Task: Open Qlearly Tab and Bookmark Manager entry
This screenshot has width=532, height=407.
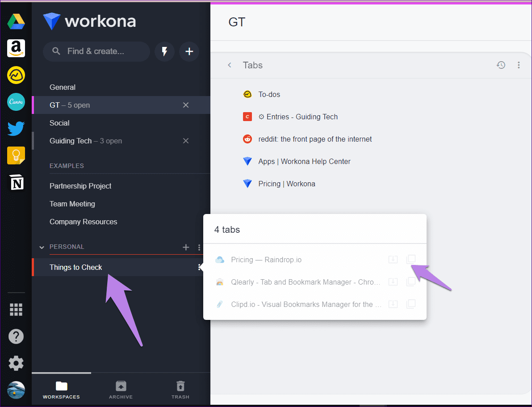Action: tap(306, 282)
